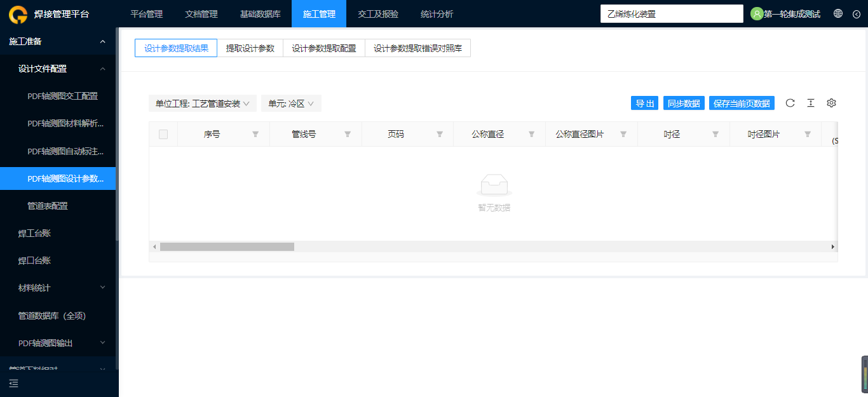Click 保存当前页数据 button
868x397 pixels.
(x=742, y=103)
